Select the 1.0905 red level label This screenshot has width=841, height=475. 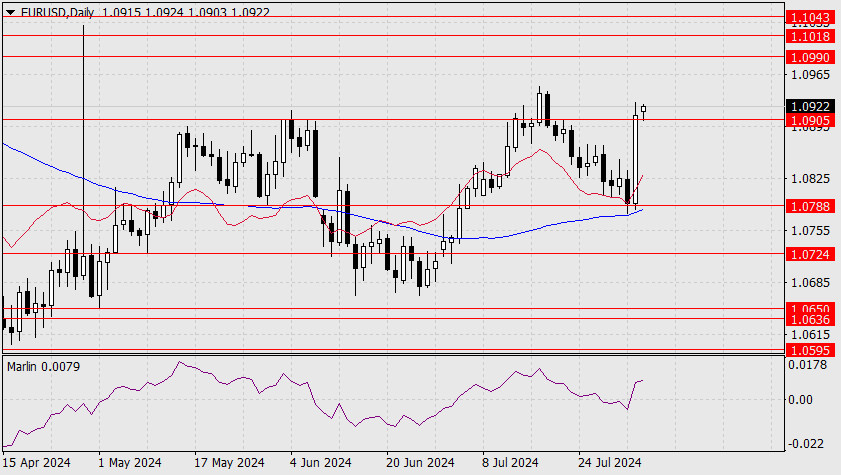tap(810, 121)
